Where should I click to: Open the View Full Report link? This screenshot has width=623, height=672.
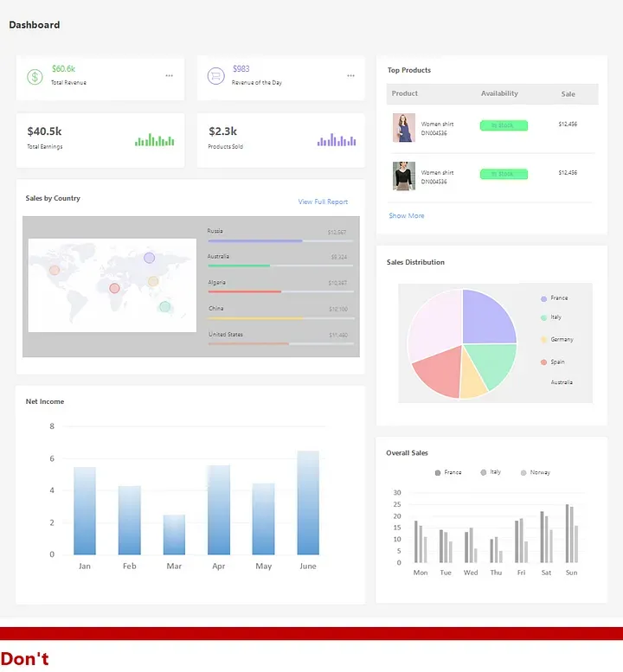coord(323,202)
